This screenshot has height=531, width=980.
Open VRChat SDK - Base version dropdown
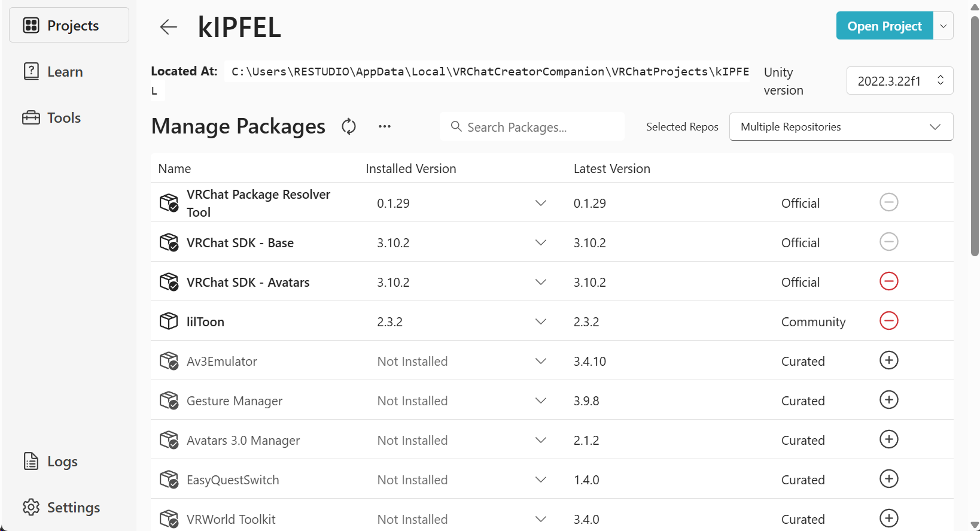[x=540, y=242]
